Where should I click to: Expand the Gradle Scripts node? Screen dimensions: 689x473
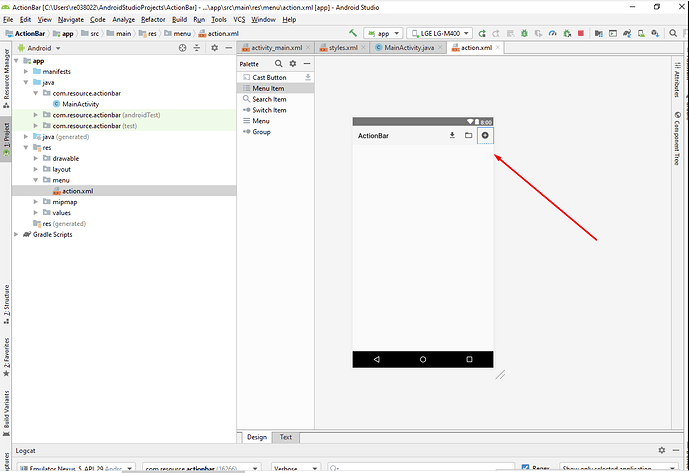tap(16, 234)
